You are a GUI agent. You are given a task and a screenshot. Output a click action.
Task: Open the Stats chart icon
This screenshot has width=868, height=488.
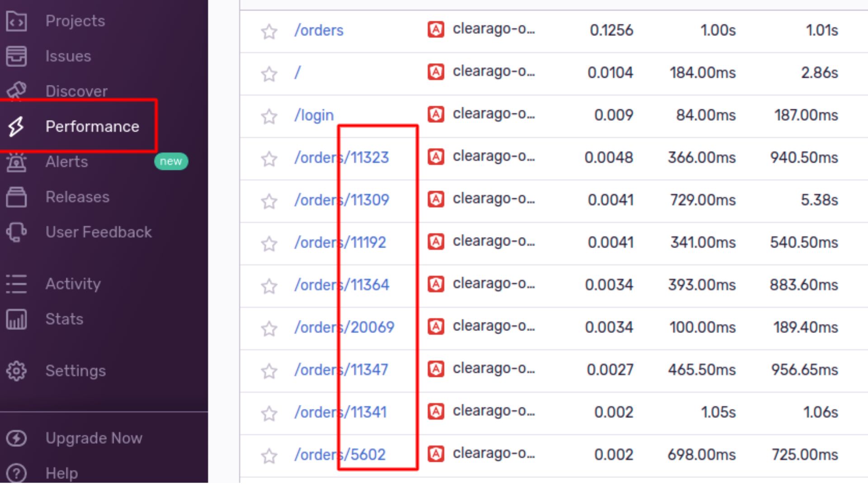click(x=17, y=319)
